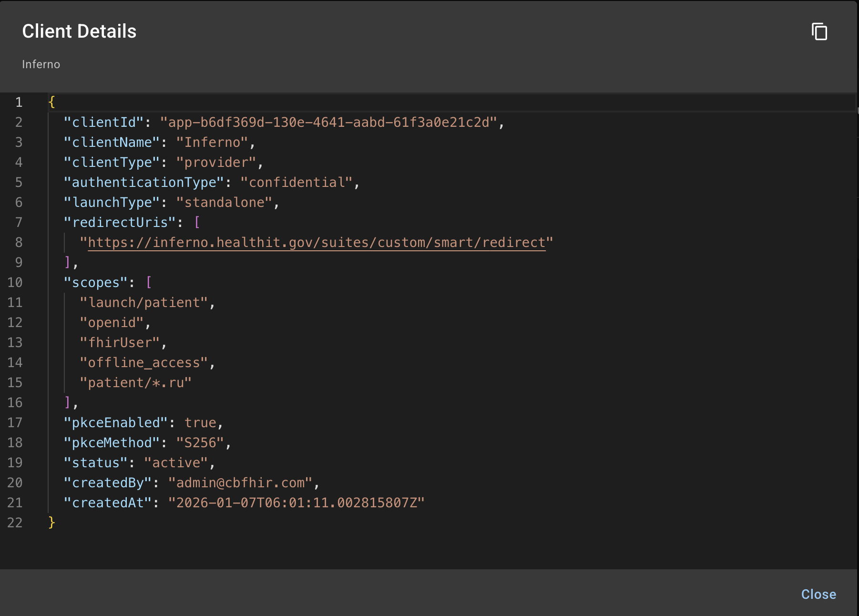
Task: Click the admin@cbfhir.com createdBy value
Action: 240,483
